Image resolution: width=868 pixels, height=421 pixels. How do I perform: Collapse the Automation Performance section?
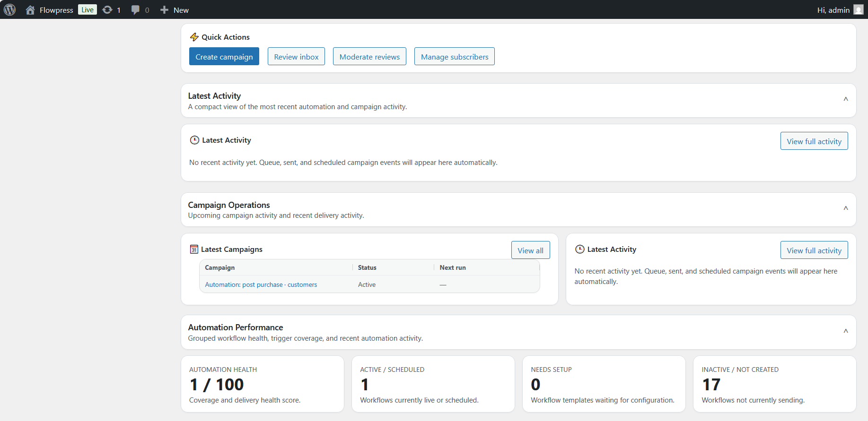point(846,331)
